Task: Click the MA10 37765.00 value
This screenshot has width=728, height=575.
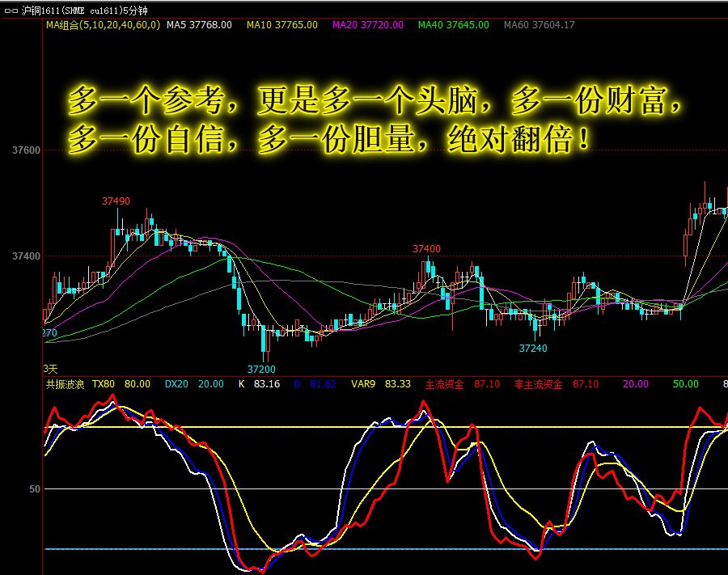Action: 282,25
